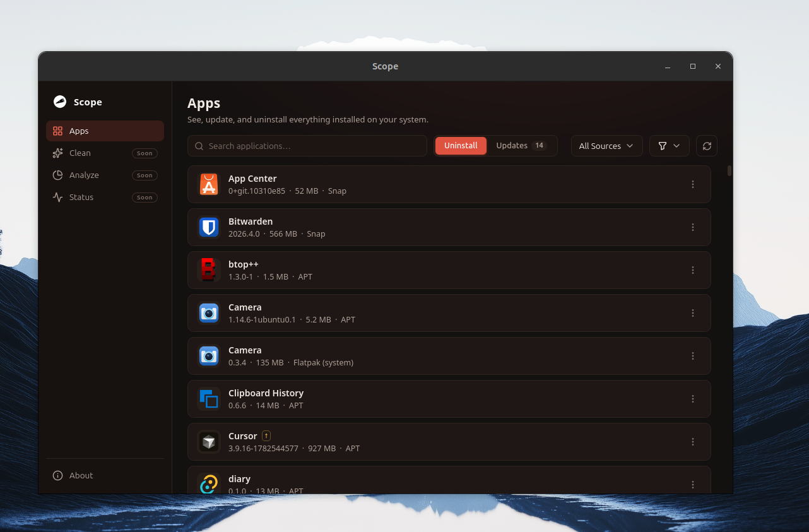
Task: Open the About page
Action: [105, 475]
